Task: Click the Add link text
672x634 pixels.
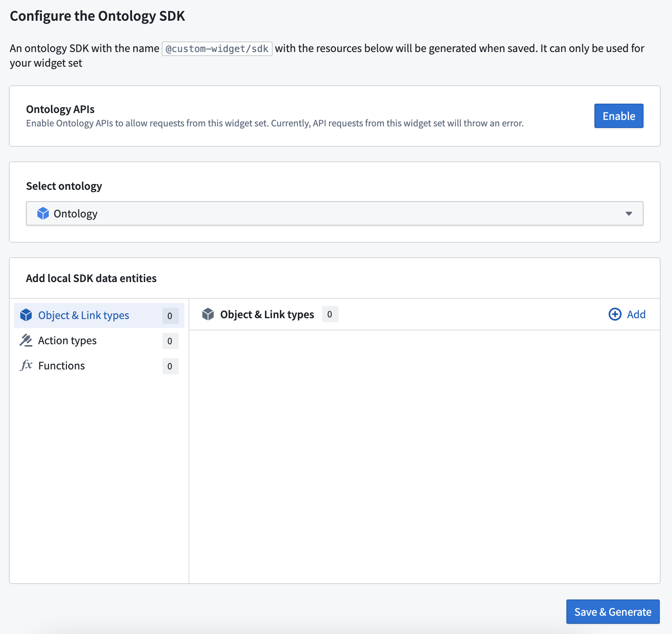Action: (636, 315)
